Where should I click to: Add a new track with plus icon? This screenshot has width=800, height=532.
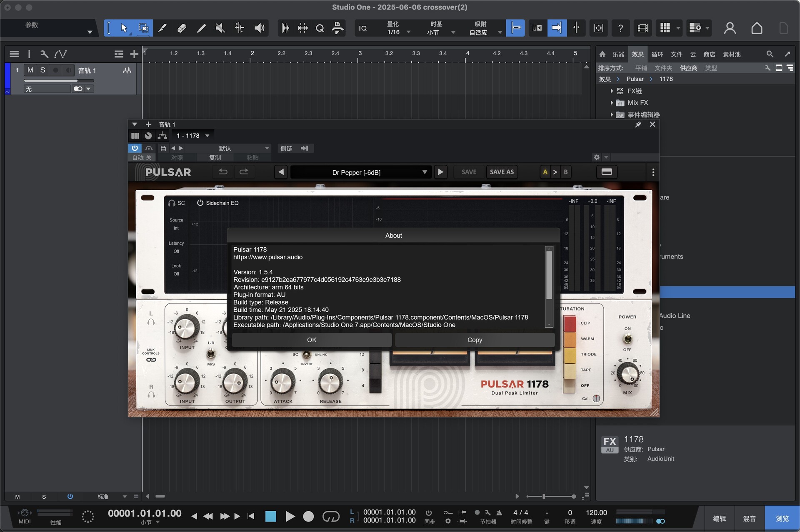[134, 54]
